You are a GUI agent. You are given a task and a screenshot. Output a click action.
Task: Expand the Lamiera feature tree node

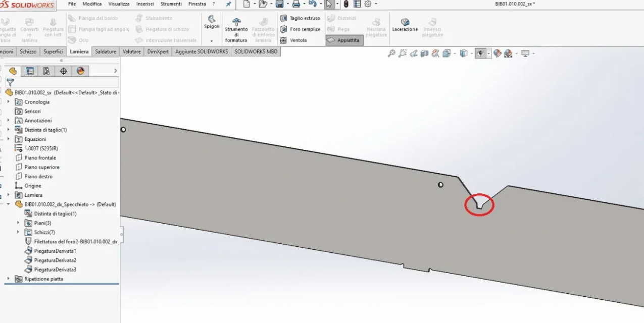coord(8,195)
